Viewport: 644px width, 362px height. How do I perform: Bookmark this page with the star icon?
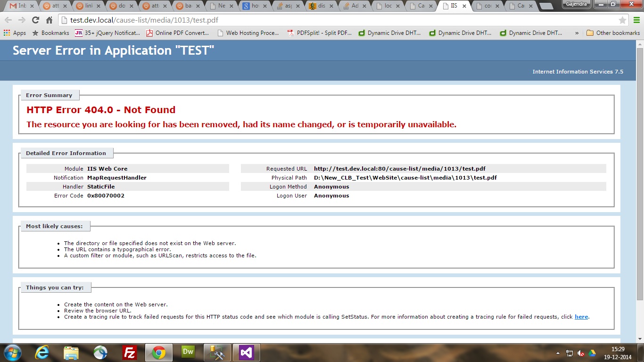point(622,20)
